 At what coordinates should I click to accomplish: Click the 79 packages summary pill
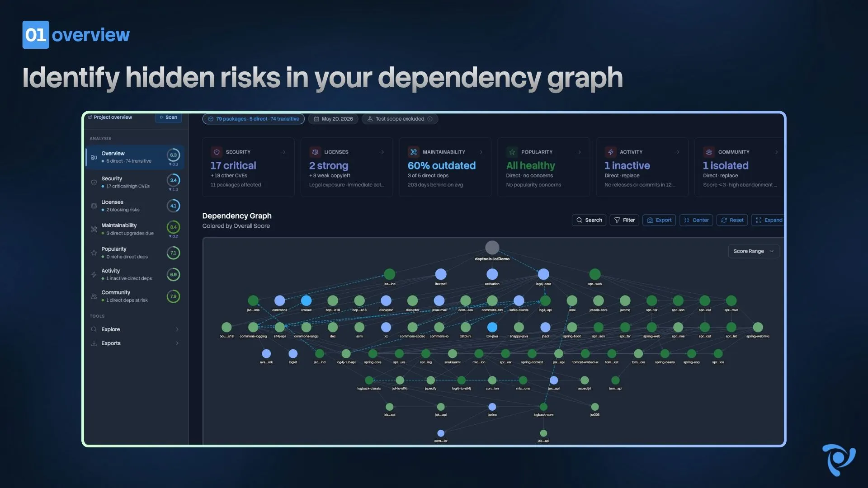tap(254, 119)
